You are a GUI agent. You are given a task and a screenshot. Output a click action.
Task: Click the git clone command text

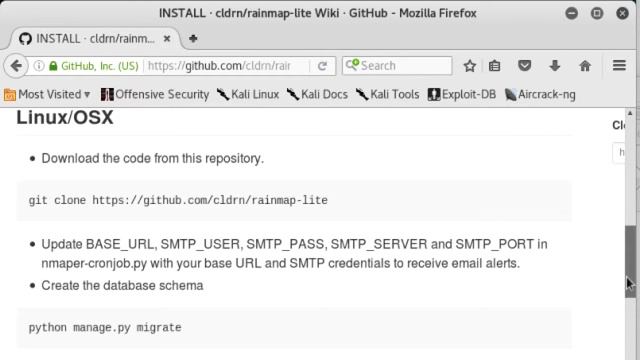178,200
